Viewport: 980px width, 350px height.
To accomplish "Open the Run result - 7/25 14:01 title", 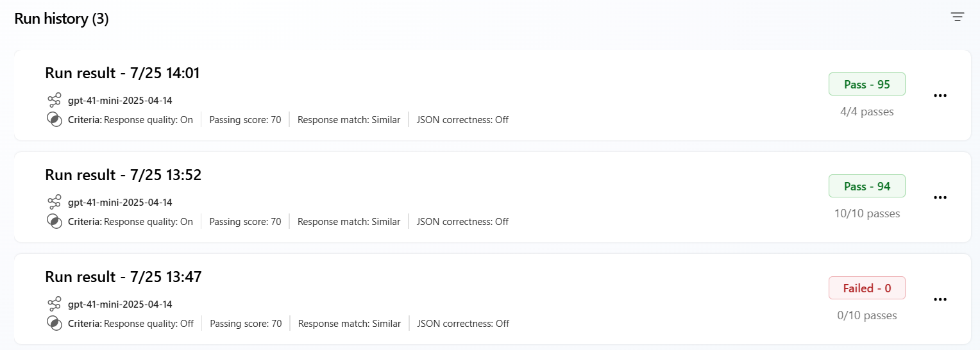I will [122, 73].
